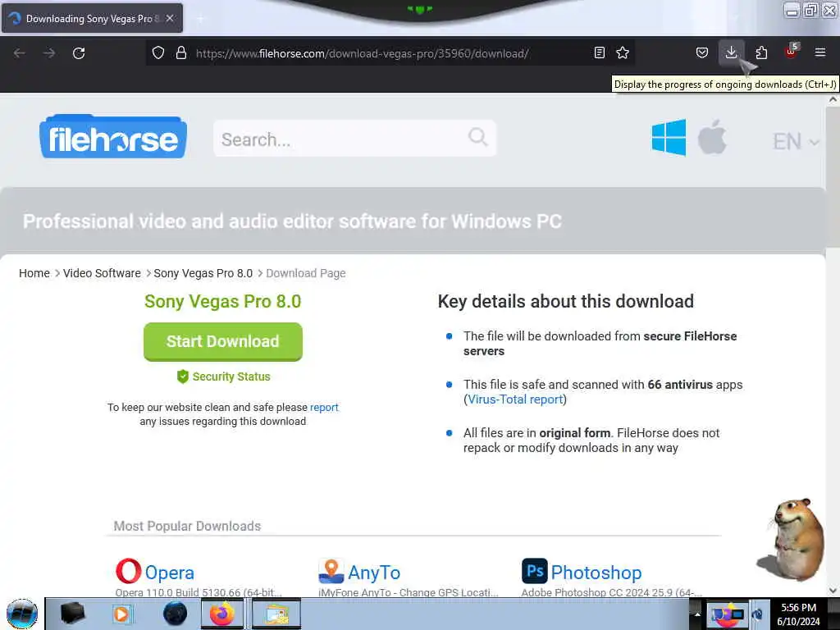Open the extensions puzzle icon

(761, 52)
